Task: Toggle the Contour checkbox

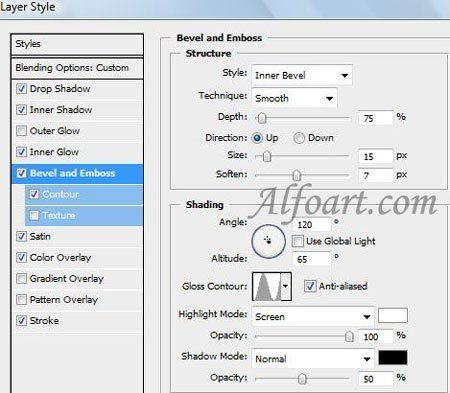Action: (x=34, y=194)
